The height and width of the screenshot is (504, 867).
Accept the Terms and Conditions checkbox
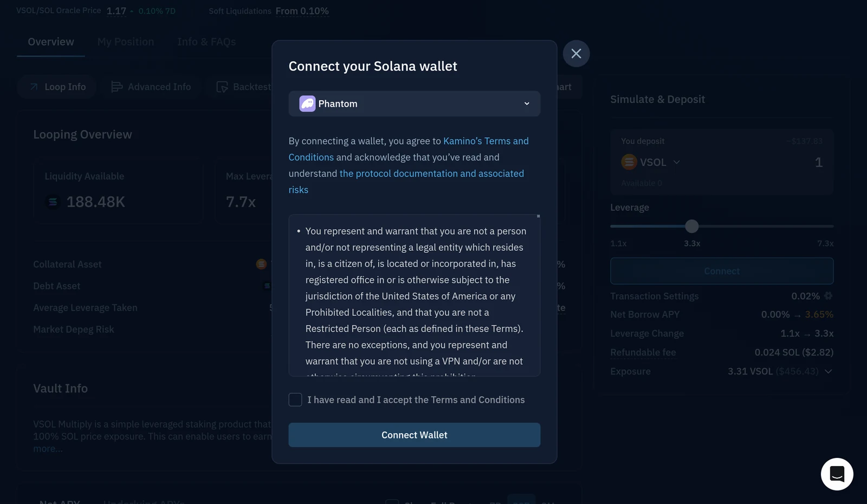pos(295,400)
